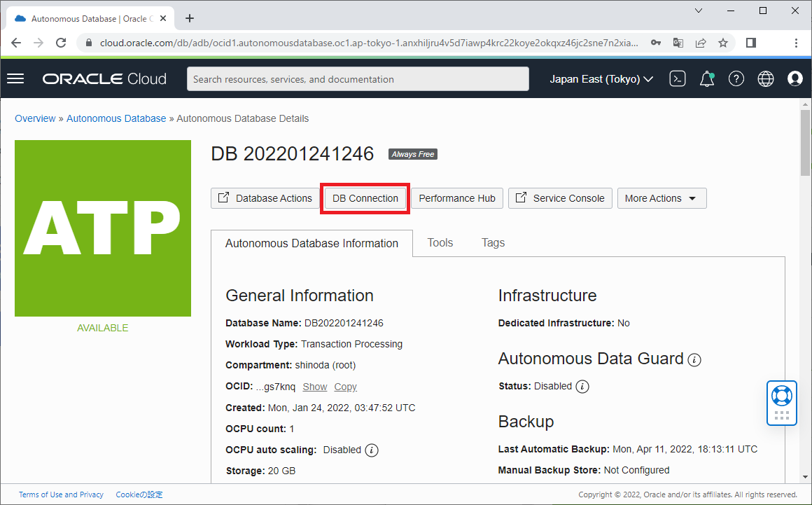Close the Autonomous Database browser tab
Image resolution: width=812 pixels, height=505 pixels.
click(163, 18)
